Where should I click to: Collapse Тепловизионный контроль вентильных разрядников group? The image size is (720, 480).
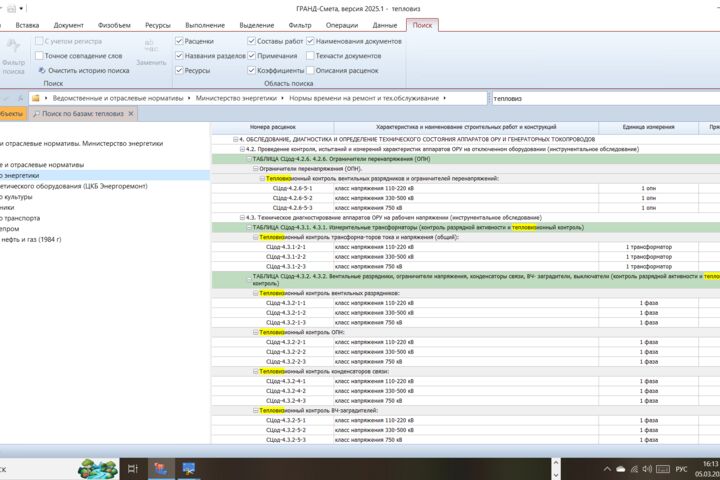pos(256,293)
